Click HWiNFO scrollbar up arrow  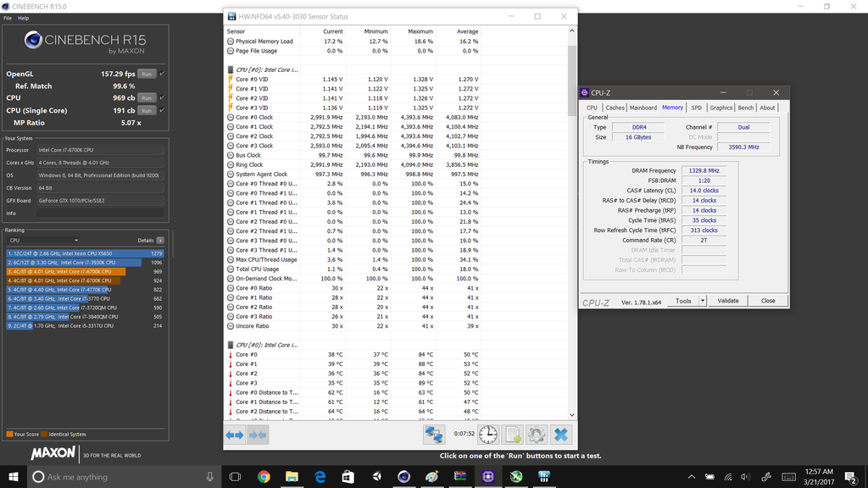click(x=572, y=31)
